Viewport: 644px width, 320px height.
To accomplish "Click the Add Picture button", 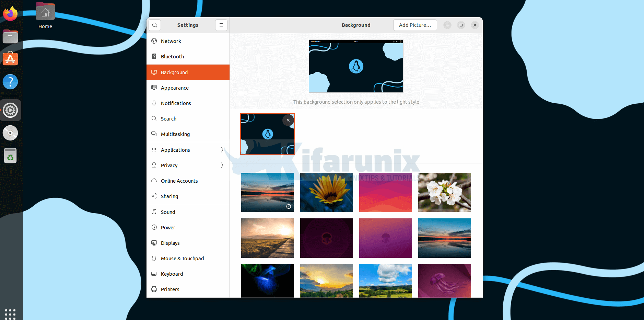I will [415, 25].
